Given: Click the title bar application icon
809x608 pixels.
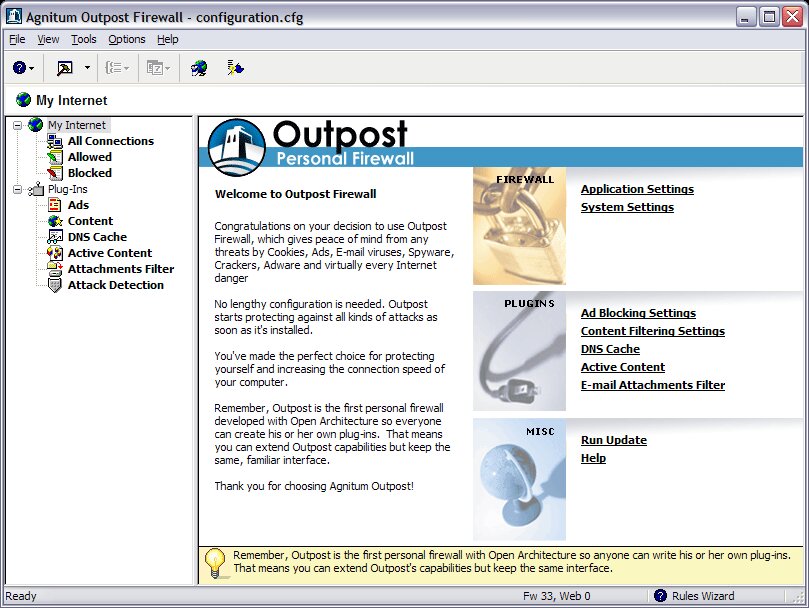Looking at the screenshot, I should tap(14, 17).
